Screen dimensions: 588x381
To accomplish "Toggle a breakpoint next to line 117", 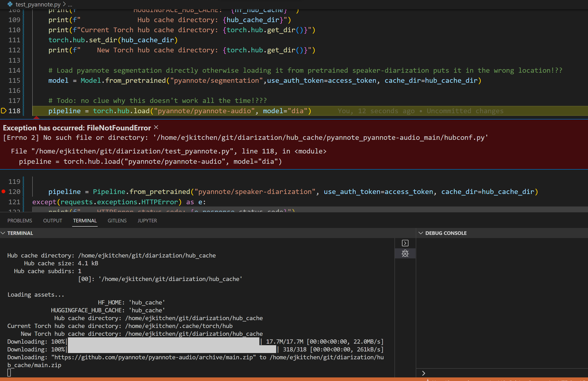I will [3, 100].
